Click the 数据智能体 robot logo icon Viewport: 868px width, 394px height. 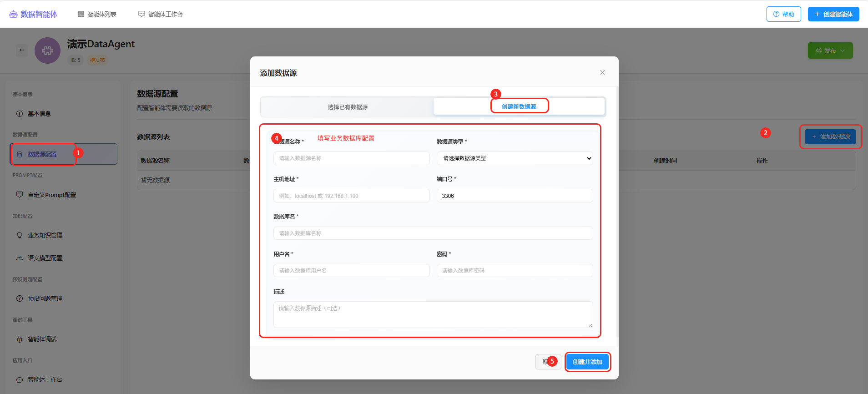14,14
